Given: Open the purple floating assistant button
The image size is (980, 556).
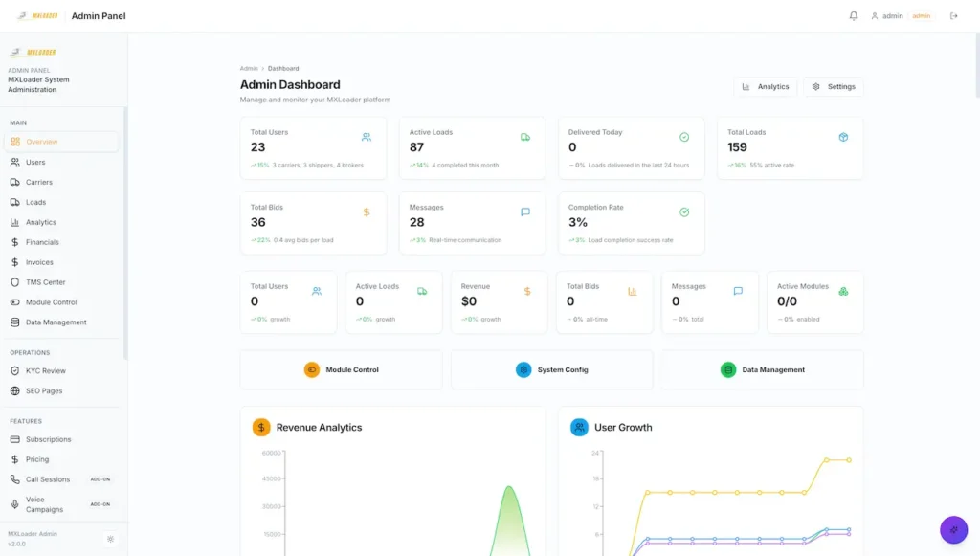Looking at the screenshot, I should pyautogui.click(x=954, y=530).
